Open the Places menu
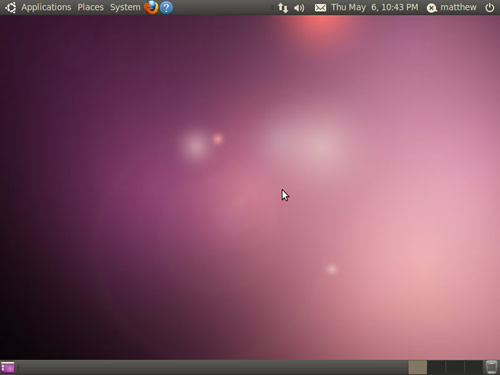The image size is (500, 375). (x=90, y=7)
